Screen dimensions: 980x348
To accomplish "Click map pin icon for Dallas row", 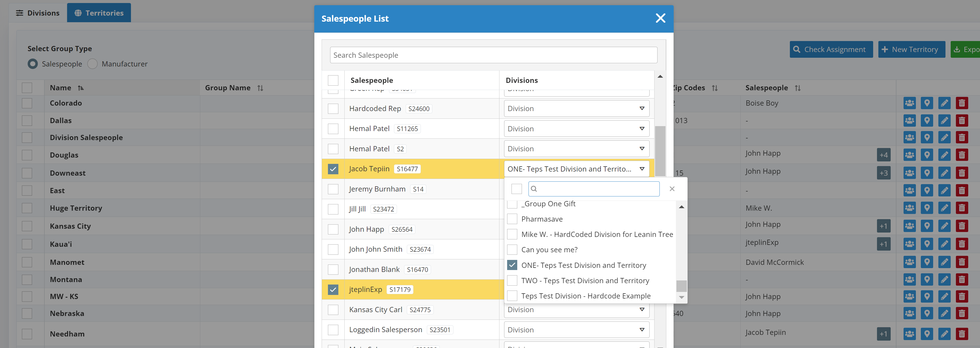I will pos(927,121).
